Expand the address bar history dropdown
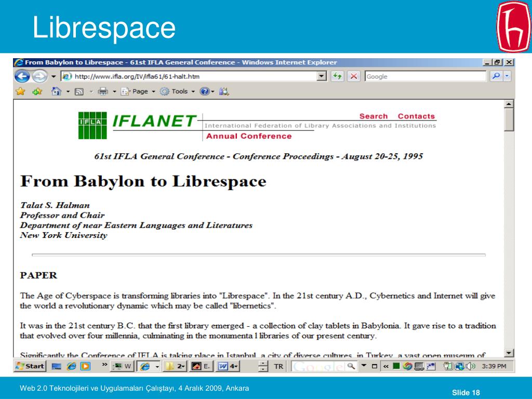The width and height of the screenshot is (532, 399). click(322, 76)
